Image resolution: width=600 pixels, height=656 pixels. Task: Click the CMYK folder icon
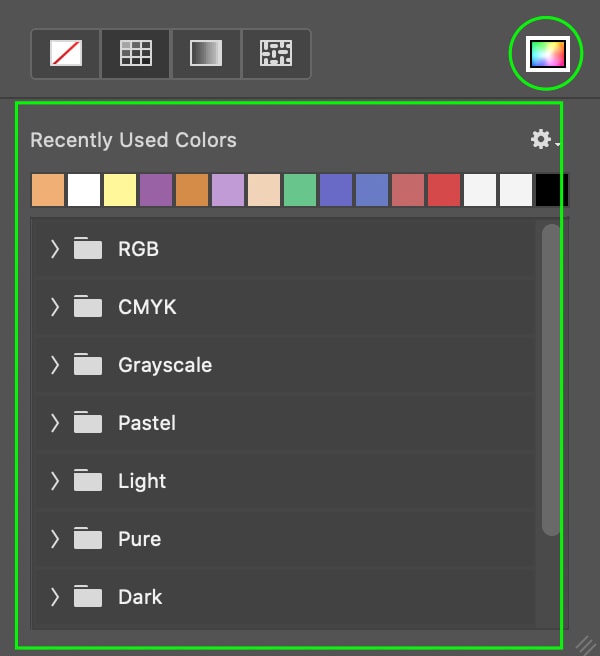click(x=89, y=307)
